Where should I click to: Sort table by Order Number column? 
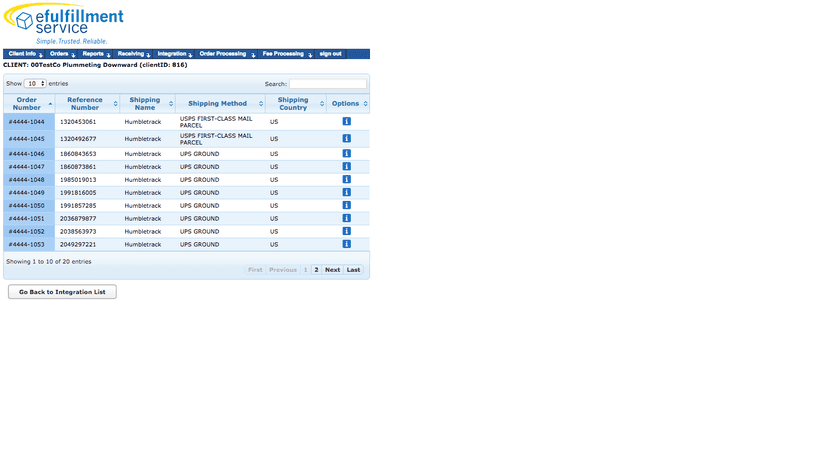tap(29, 104)
